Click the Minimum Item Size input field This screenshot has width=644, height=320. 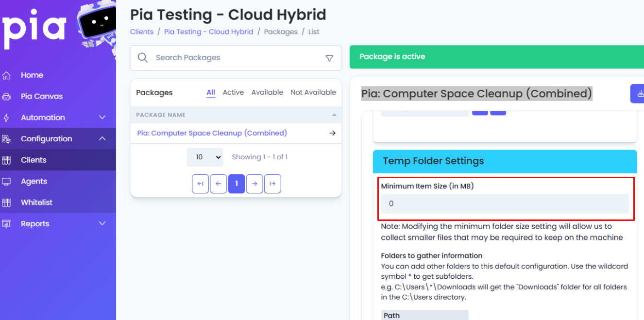pyautogui.click(x=505, y=204)
